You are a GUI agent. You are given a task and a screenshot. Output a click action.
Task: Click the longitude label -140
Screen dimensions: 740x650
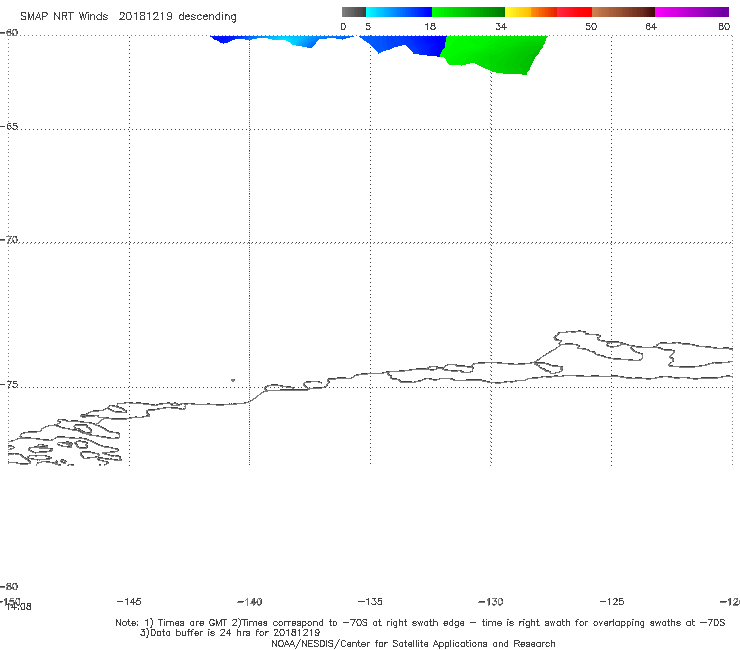(249, 602)
